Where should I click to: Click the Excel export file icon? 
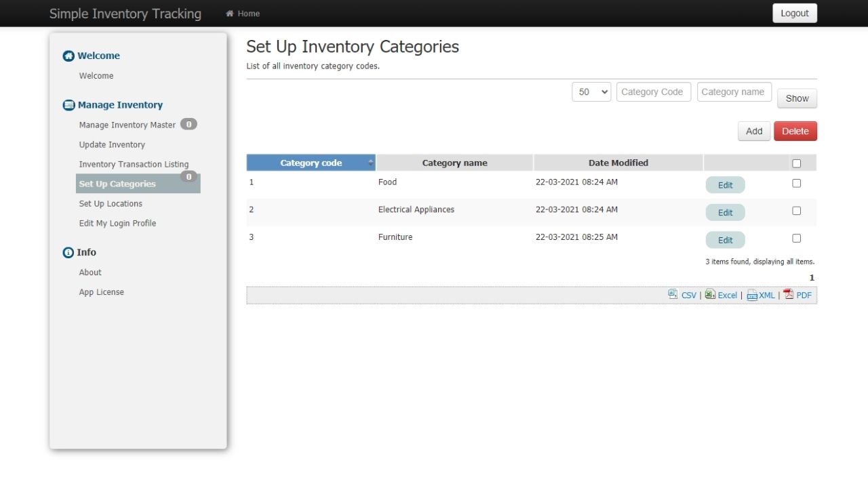[709, 294]
